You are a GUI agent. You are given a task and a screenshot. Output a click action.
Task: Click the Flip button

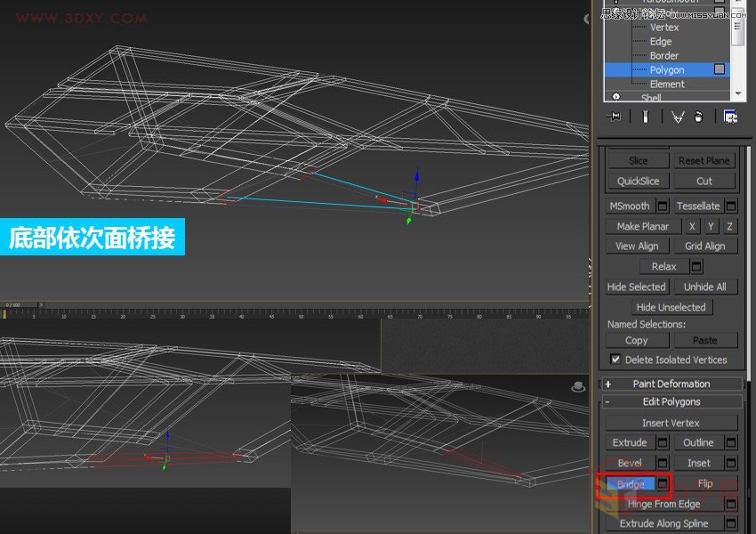coord(705,483)
